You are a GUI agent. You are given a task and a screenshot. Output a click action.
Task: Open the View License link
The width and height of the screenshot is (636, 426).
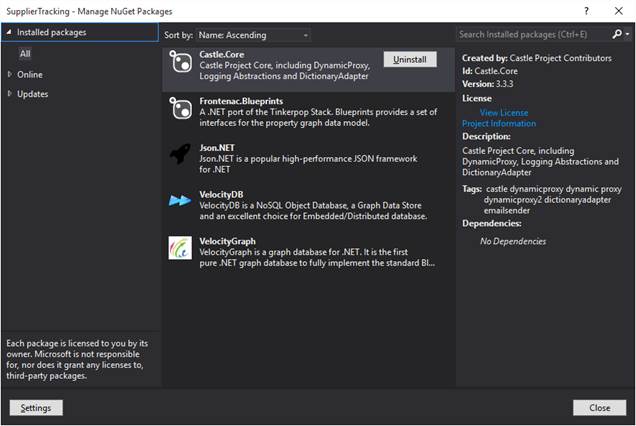point(504,112)
